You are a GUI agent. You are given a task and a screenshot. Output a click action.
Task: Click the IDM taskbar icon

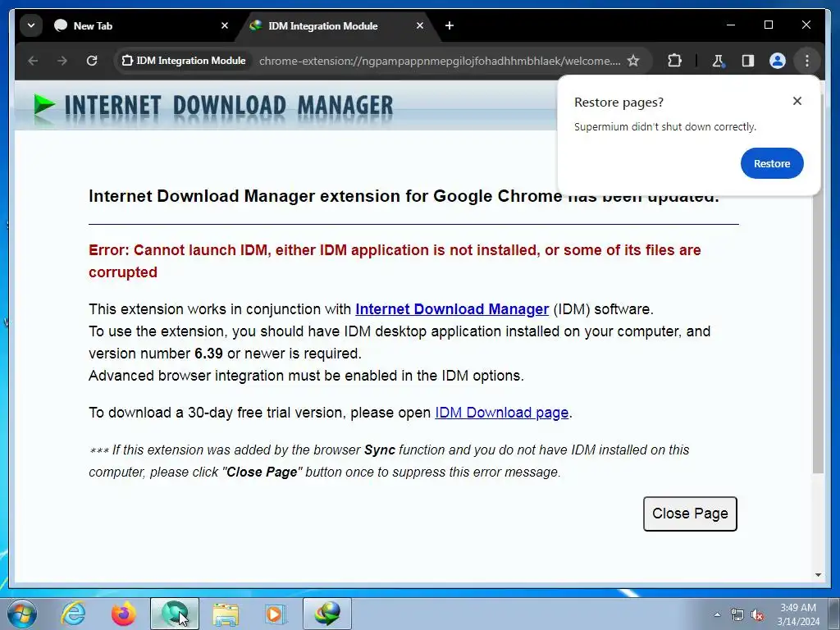click(327, 614)
